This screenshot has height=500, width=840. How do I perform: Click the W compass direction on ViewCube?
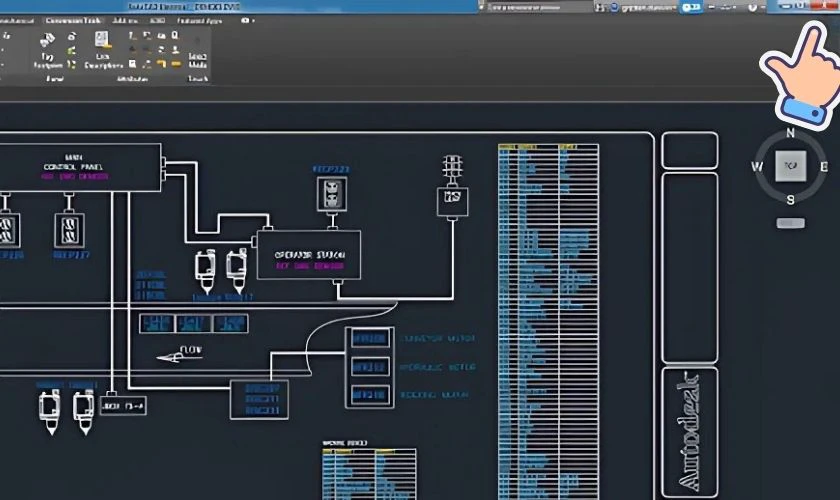tap(757, 166)
